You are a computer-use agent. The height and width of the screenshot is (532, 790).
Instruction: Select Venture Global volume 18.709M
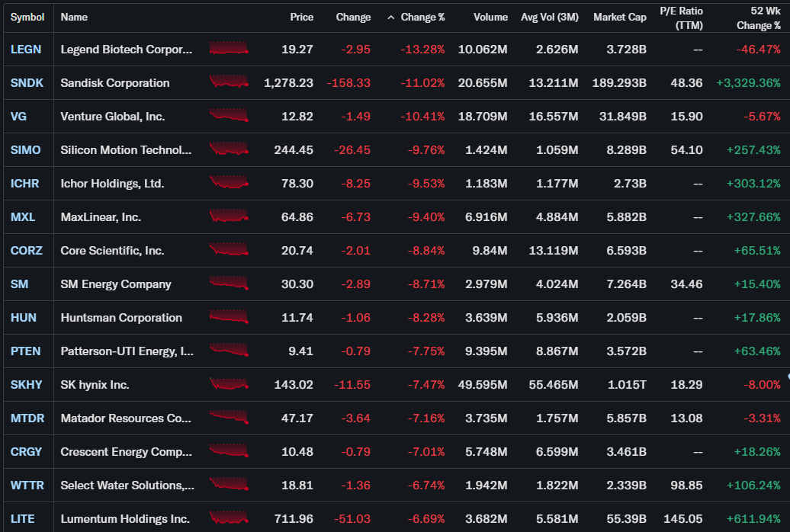click(x=483, y=117)
